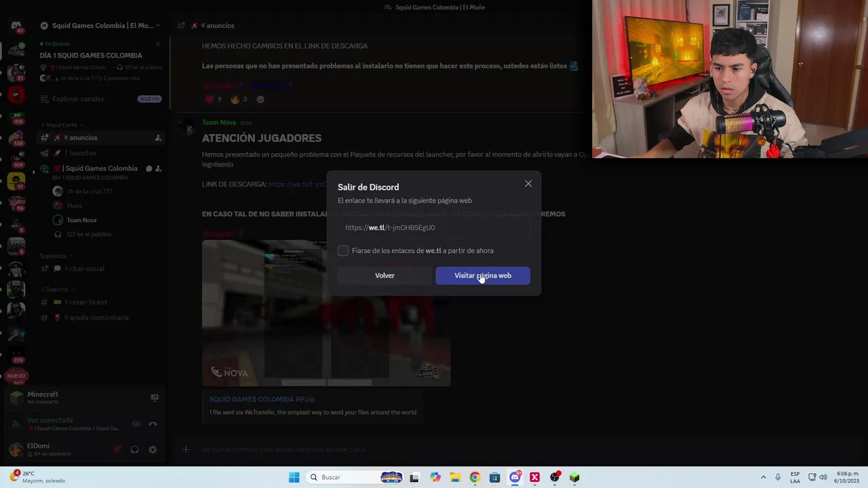868x488 pixels.
Task: Click the taskbar volume icon
Action: pos(823,477)
